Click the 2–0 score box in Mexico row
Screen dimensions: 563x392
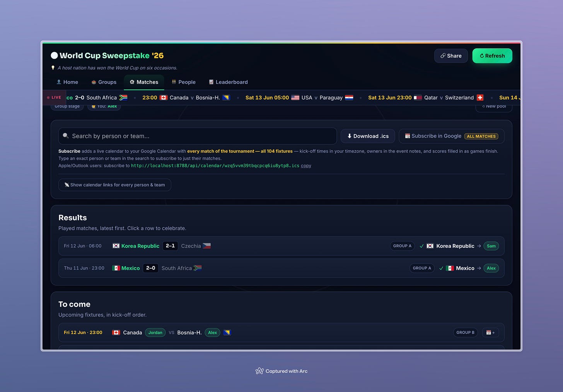coord(150,268)
